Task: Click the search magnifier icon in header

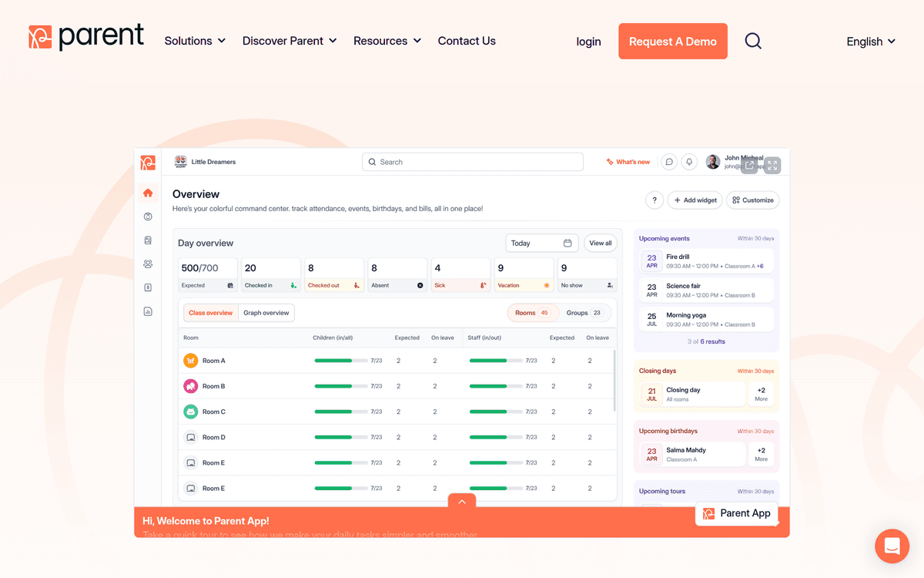Action: point(753,41)
